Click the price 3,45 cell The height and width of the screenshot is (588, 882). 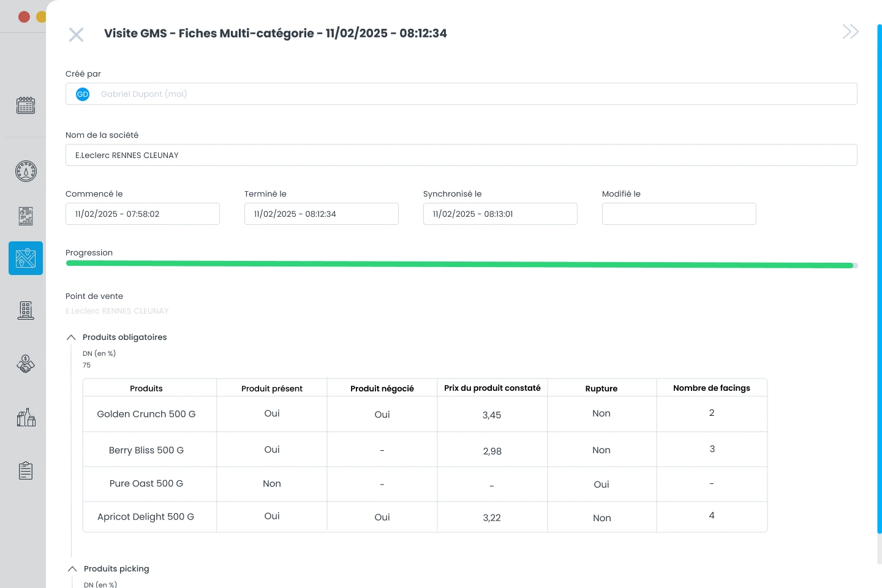[x=492, y=415]
